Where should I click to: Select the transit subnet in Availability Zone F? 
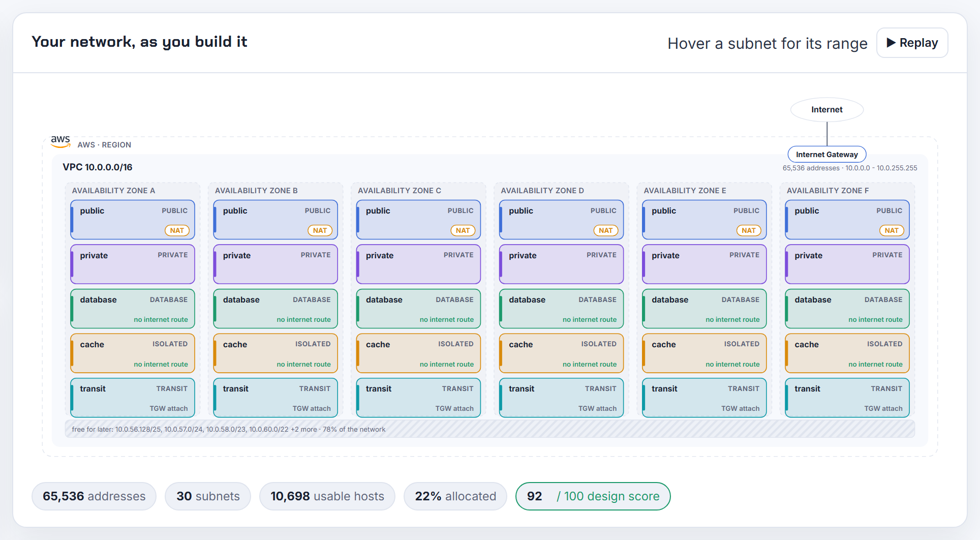(x=847, y=398)
